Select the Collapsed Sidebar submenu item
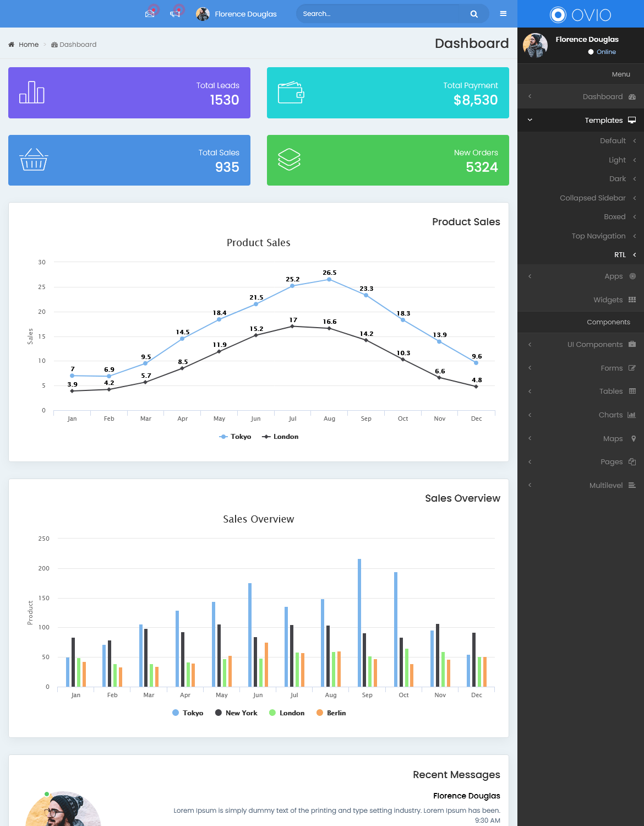Viewport: 644px width, 826px height. 581,198
